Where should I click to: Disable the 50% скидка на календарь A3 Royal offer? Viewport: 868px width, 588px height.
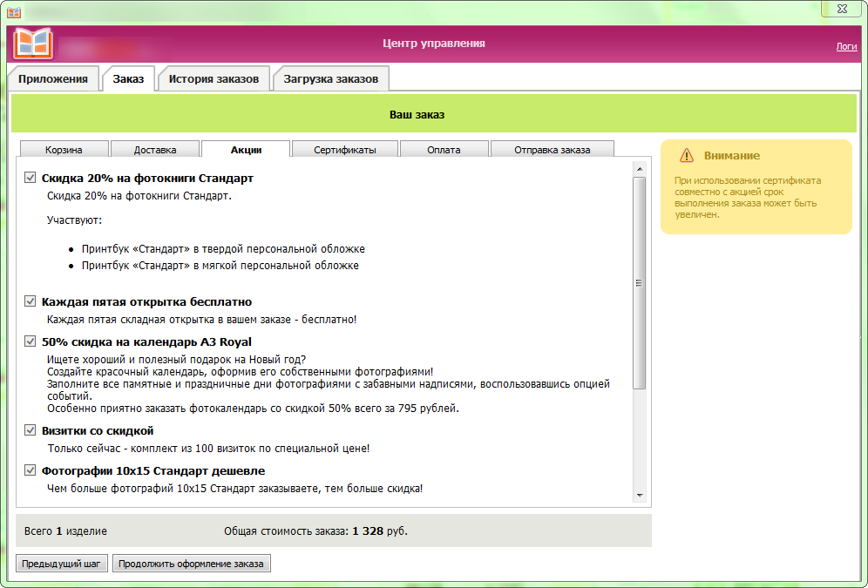pyautogui.click(x=31, y=341)
